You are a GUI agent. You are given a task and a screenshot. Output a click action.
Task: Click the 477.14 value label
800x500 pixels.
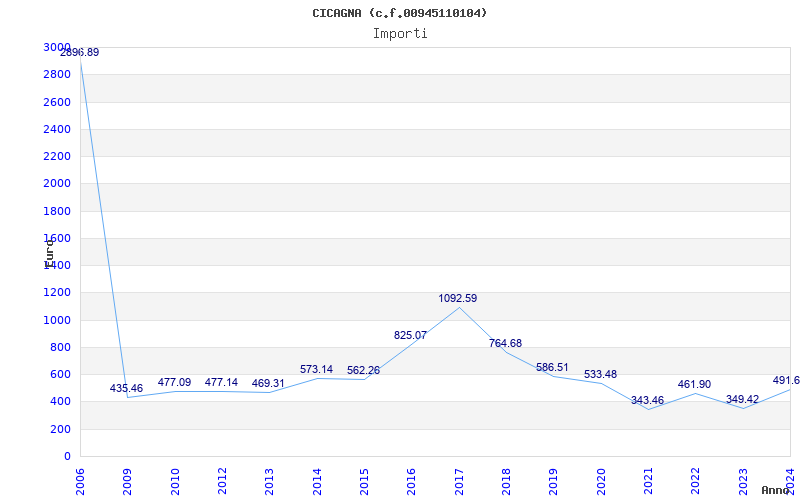point(221,383)
